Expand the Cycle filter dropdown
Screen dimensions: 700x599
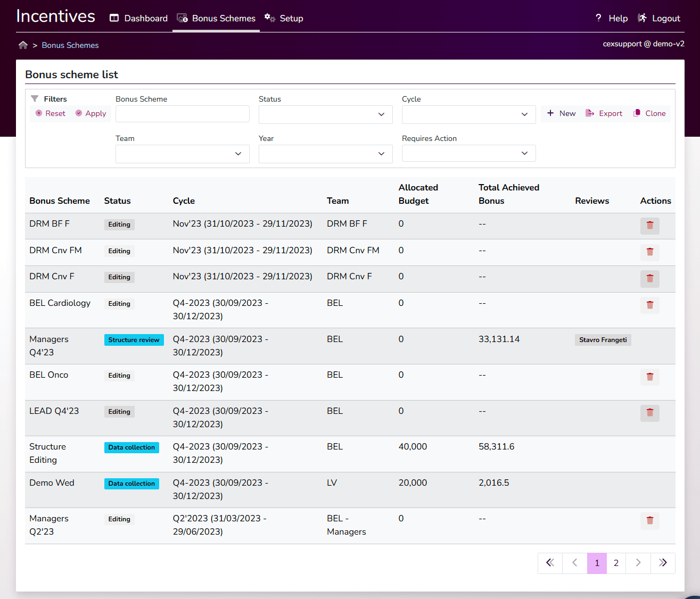[468, 114]
